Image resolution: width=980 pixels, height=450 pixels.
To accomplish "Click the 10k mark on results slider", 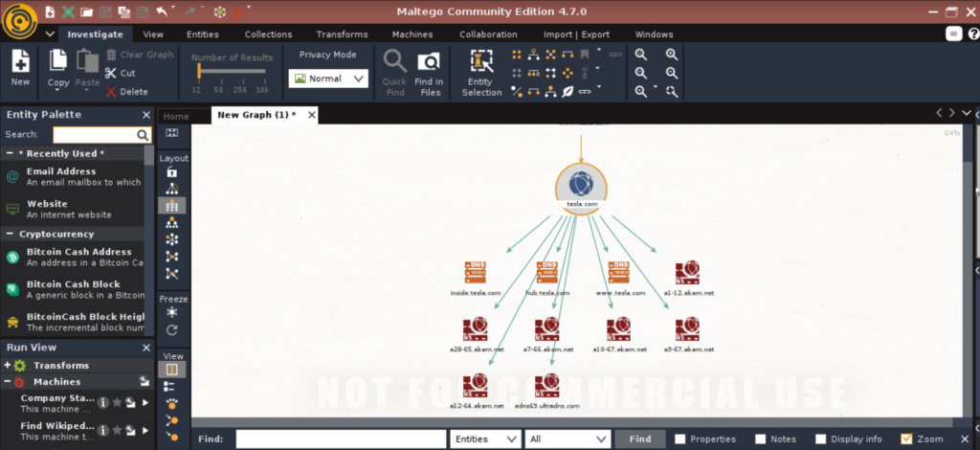I will pyautogui.click(x=262, y=90).
